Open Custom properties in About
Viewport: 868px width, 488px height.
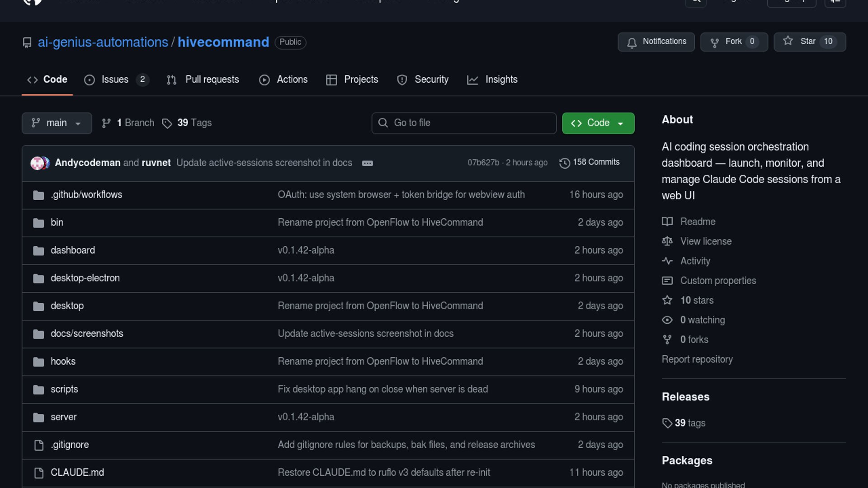(718, 281)
